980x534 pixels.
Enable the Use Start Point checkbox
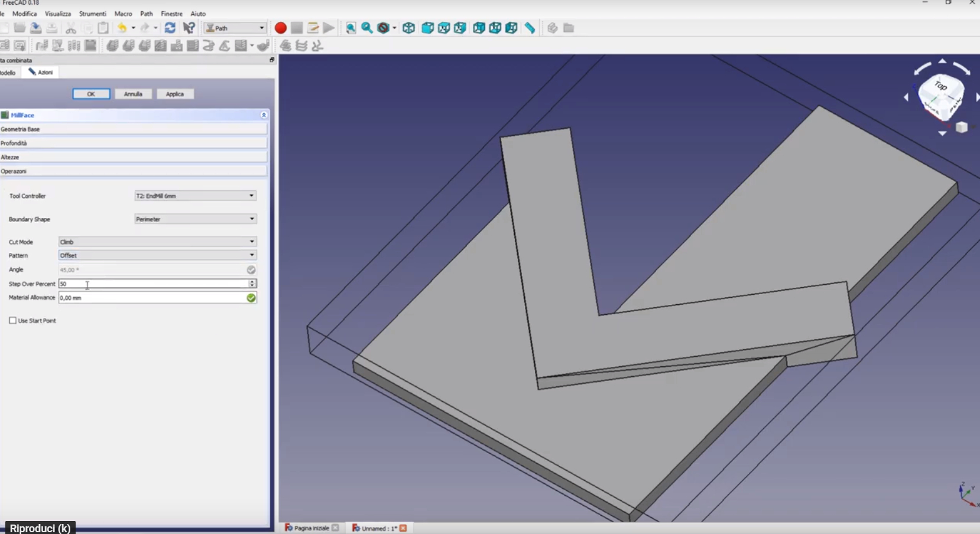[12, 321]
